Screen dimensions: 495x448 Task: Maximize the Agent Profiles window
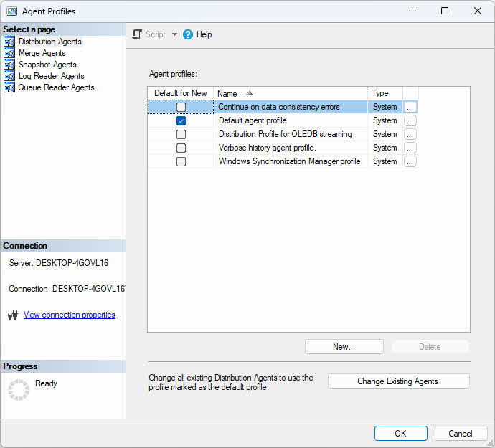coord(445,11)
